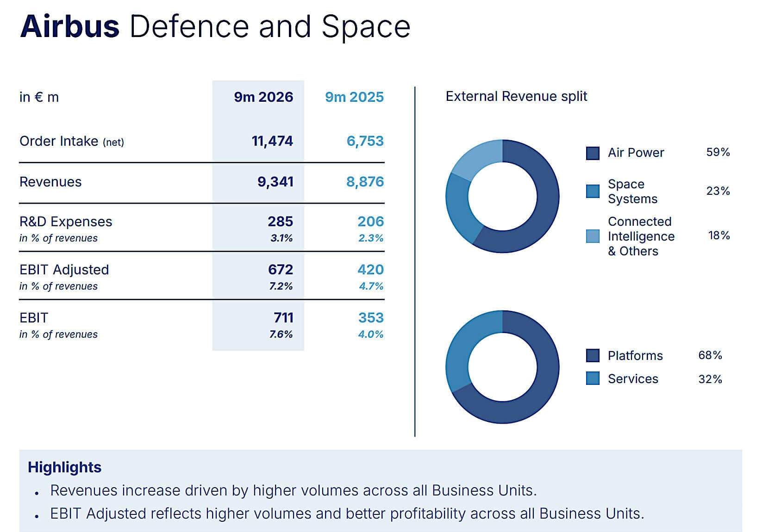
Task: Click the 'Revenues' row label
Action: pyautogui.click(x=50, y=182)
